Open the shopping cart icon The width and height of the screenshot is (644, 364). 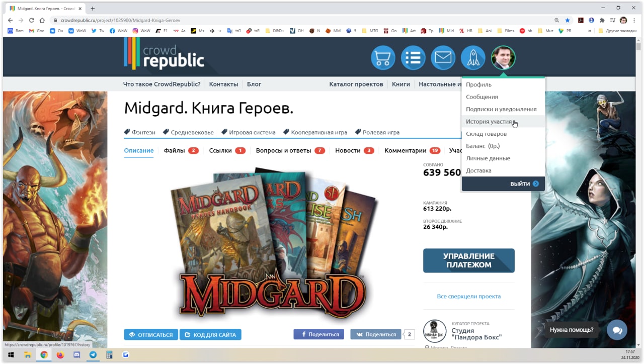point(383,58)
